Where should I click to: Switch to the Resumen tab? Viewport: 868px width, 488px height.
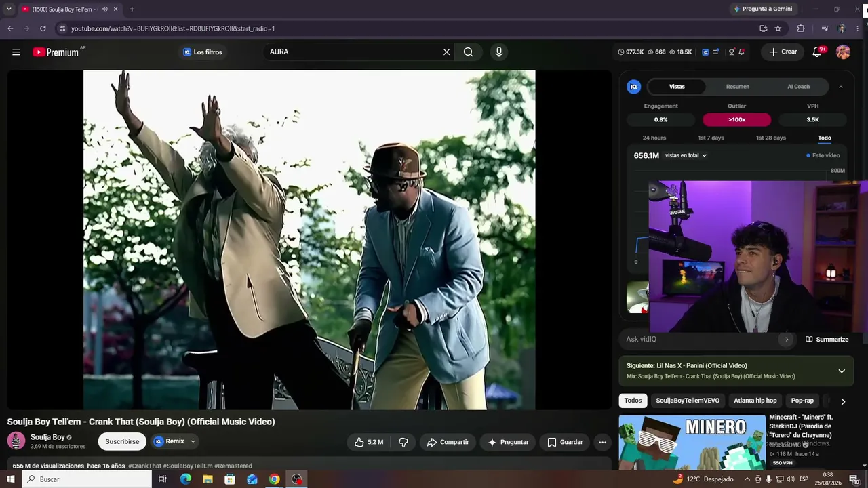[738, 87]
